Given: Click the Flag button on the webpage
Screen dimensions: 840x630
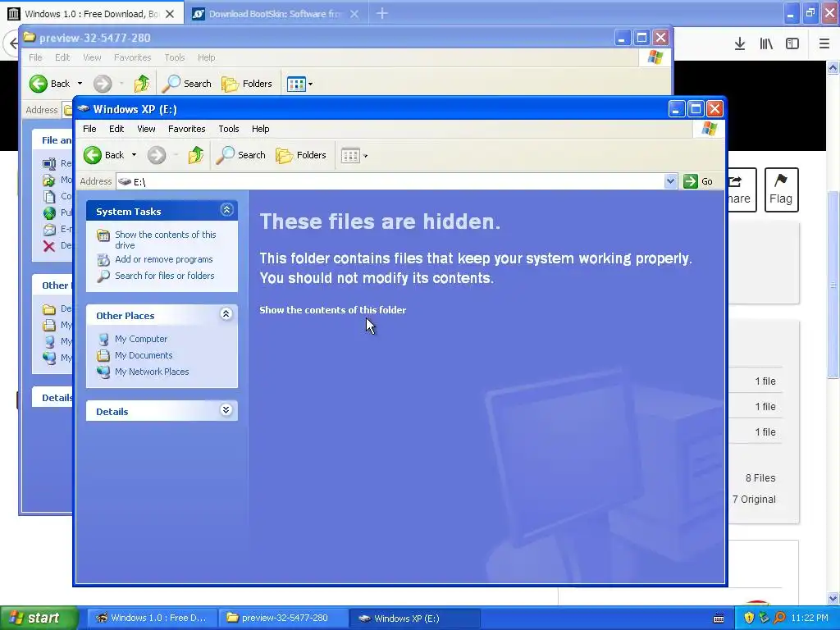Looking at the screenshot, I should (781, 189).
